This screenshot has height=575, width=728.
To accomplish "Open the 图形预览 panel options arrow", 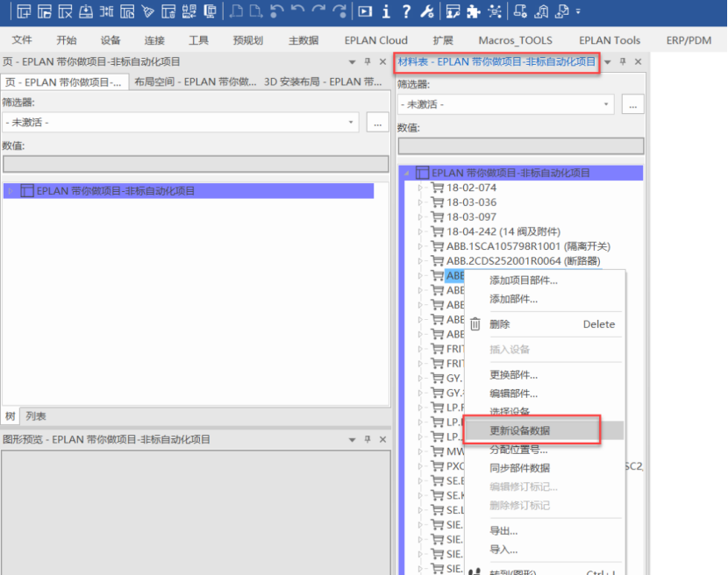I will point(352,440).
